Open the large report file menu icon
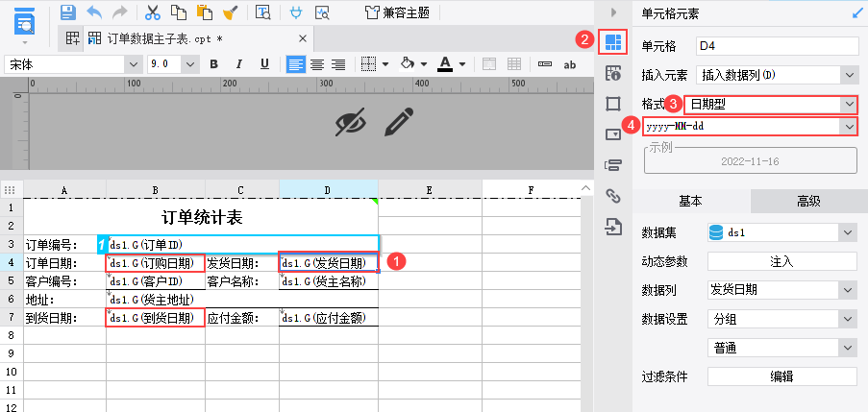 pyautogui.click(x=24, y=22)
